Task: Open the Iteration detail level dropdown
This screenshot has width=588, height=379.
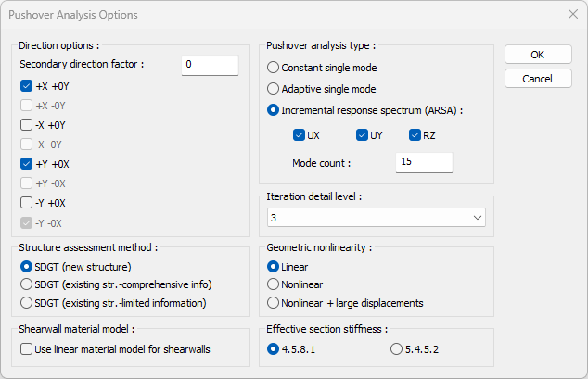Action: click(x=376, y=218)
